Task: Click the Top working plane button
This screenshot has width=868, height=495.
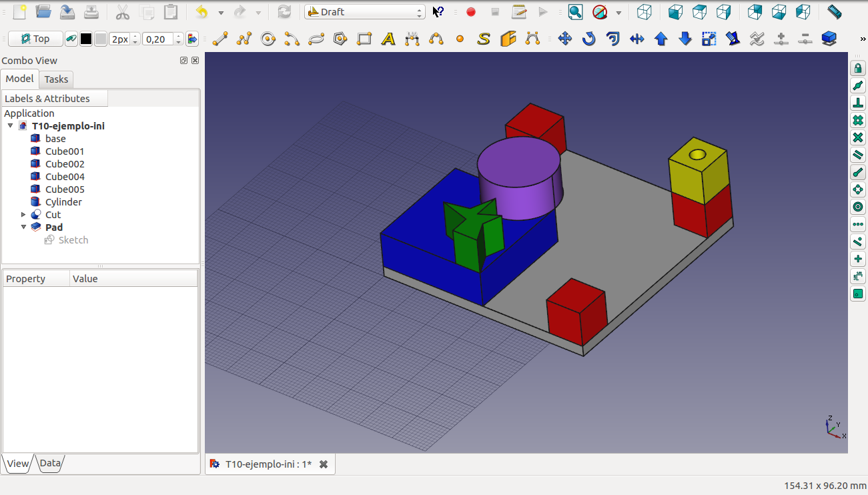Action: pos(35,39)
